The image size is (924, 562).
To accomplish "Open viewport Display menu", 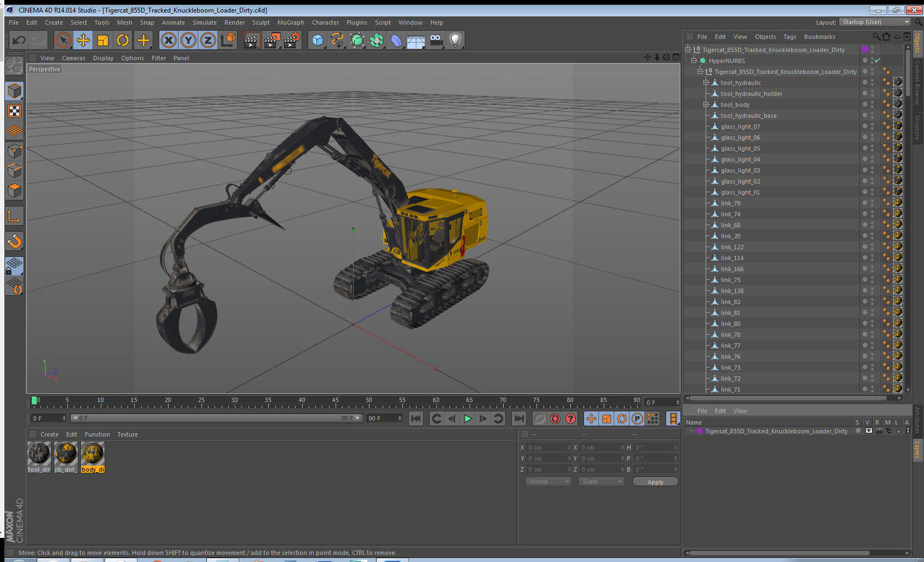I will pyautogui.click(x=103, y=58).
